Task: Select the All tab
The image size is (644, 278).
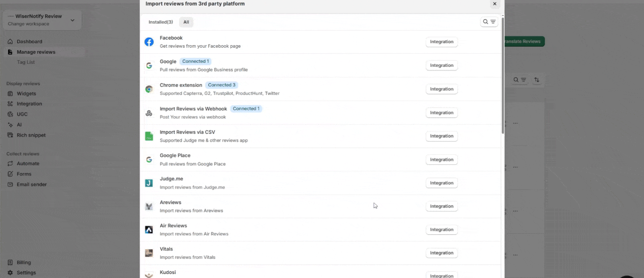Action: 186,22
